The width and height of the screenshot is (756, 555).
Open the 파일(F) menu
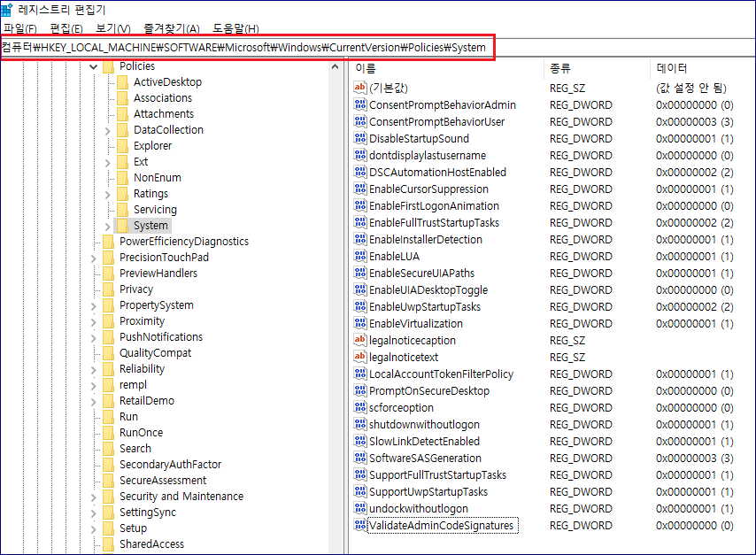[20, 28]
